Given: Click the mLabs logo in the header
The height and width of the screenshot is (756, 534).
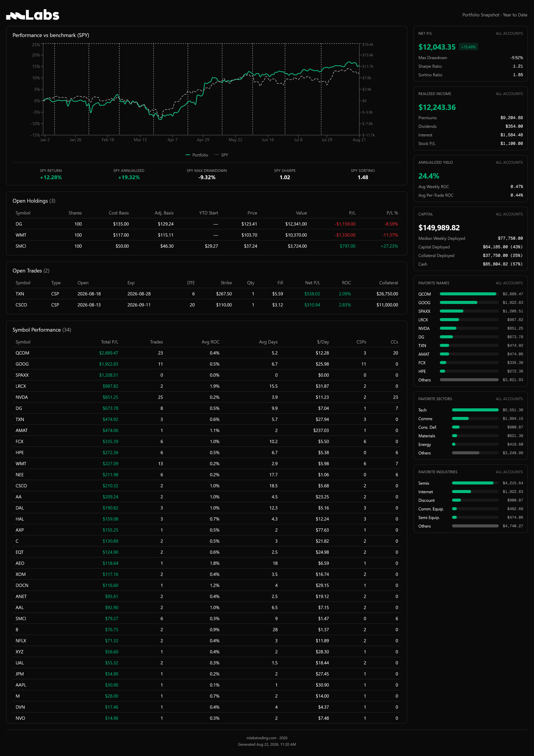Looking at the screenshot, I should pos(33,15).
